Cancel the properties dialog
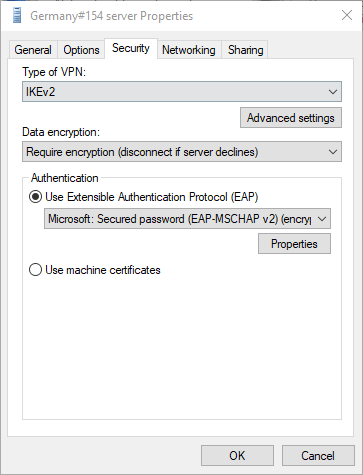 click(x=318, y=455)
